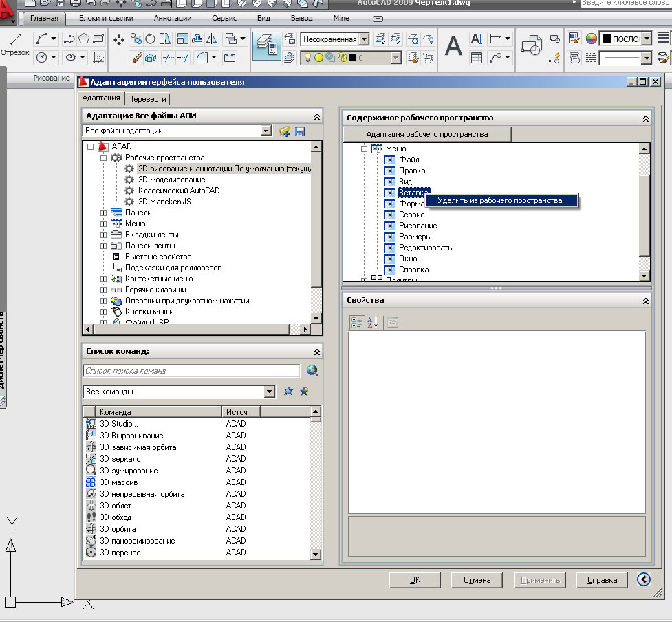
Task: Collapse the Содержимое рабочего пространства panel
Action: pos(645,118)
